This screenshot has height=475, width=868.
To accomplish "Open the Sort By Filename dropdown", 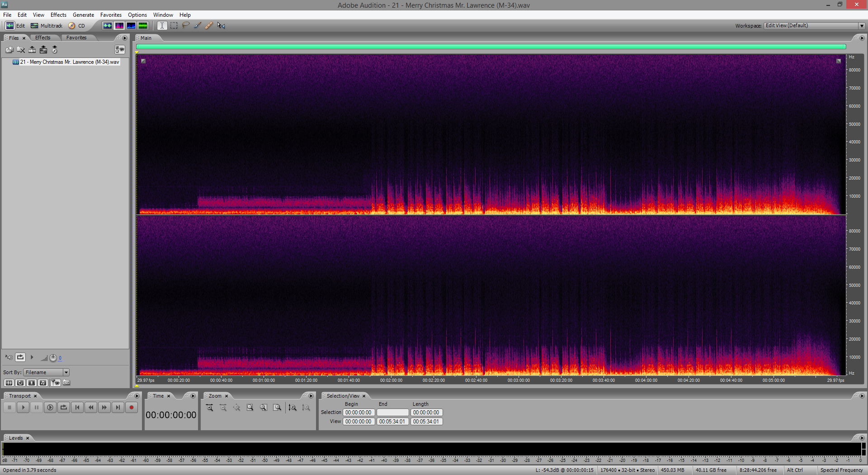I will [x=66, y=372].
